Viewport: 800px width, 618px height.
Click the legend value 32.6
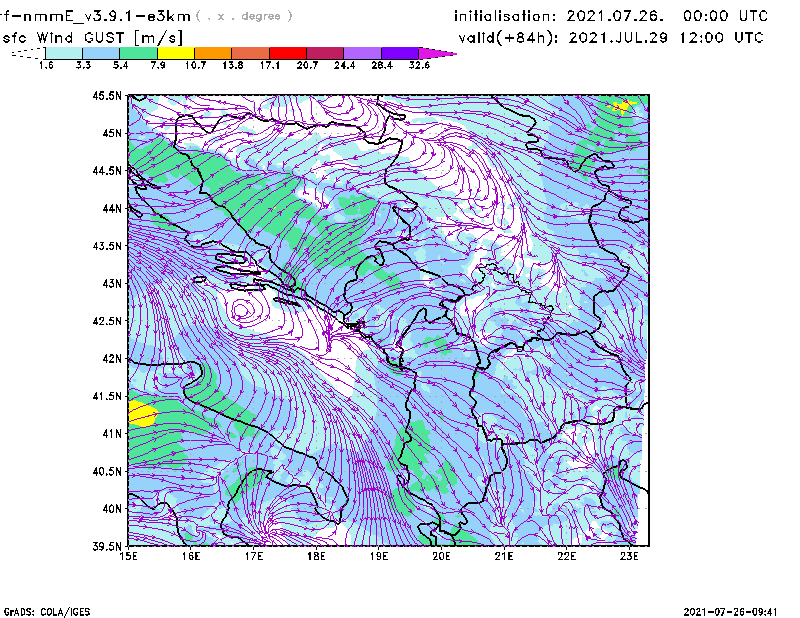[x=419, y=65]
